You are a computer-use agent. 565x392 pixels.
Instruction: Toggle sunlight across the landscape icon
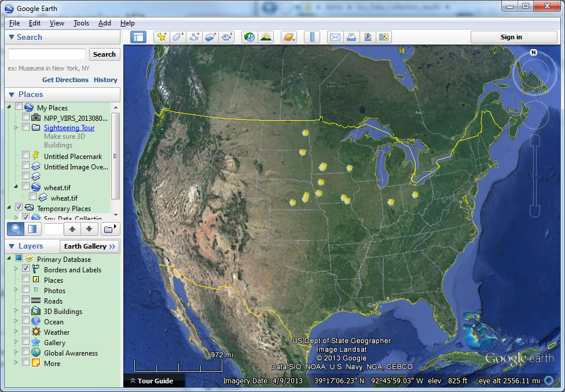[266, 37]
